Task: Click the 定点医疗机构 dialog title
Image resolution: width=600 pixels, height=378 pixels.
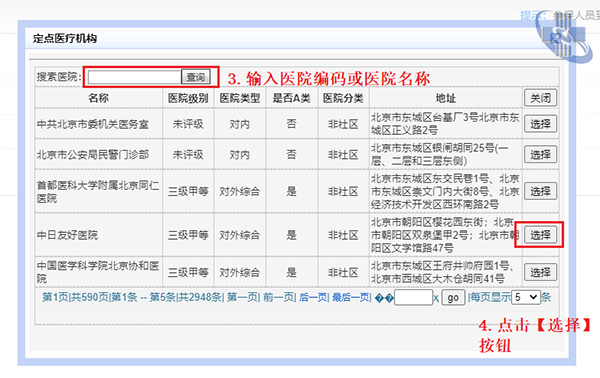Action: [x=65, y=38]
